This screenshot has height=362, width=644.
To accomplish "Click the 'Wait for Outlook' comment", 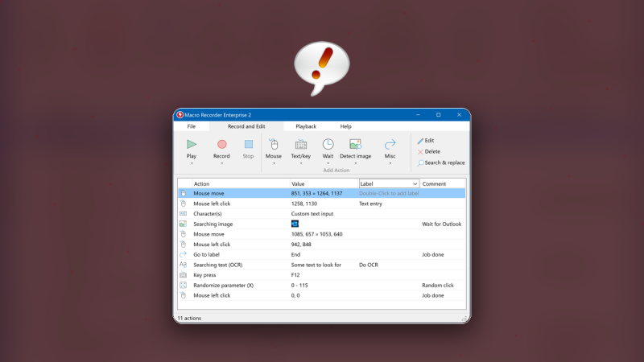I will (441, 224).
